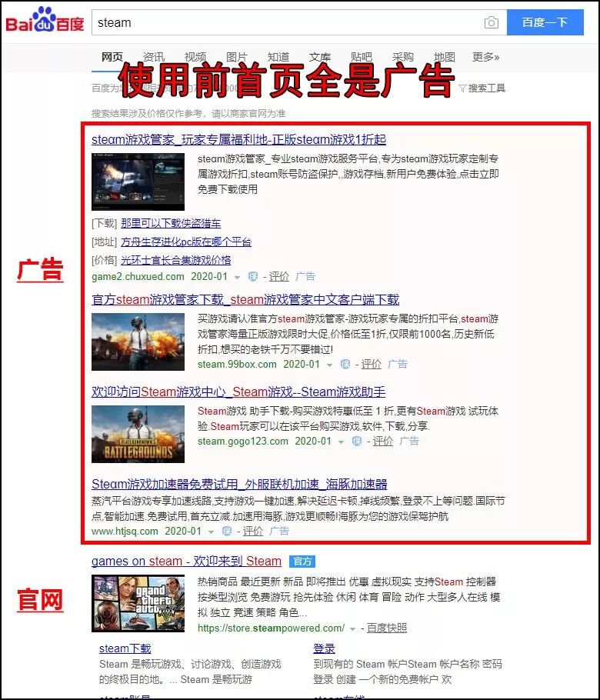The width and height of the screenshot is (600, 700).
Task: Open 光环士官长合集游戏价格 link
Action: click(x=176, y=260)
